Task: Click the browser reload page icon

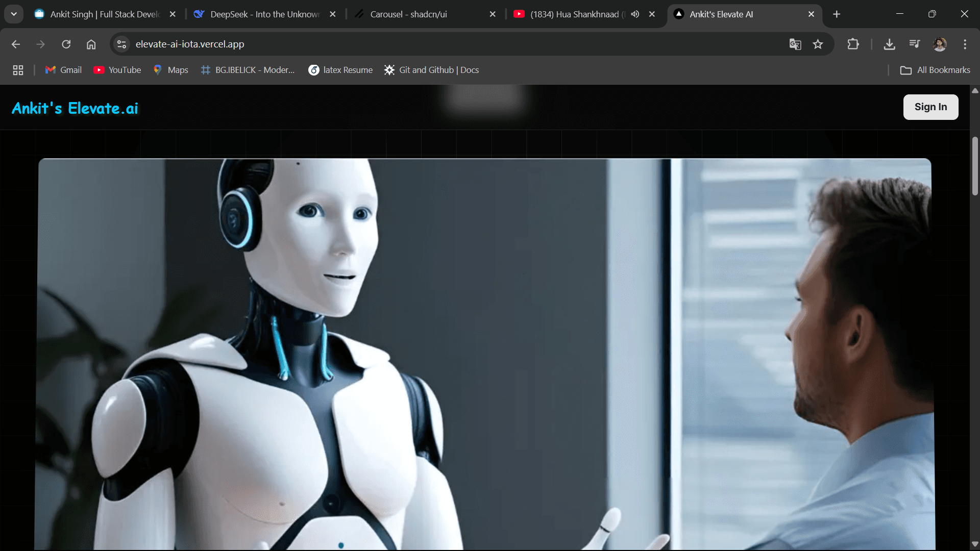Action: 66,44
